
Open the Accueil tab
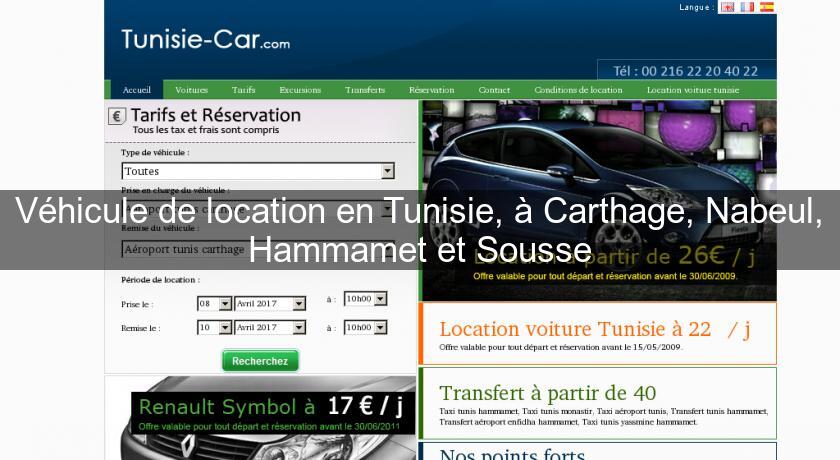pyautogui.click(x=137, y=90)
